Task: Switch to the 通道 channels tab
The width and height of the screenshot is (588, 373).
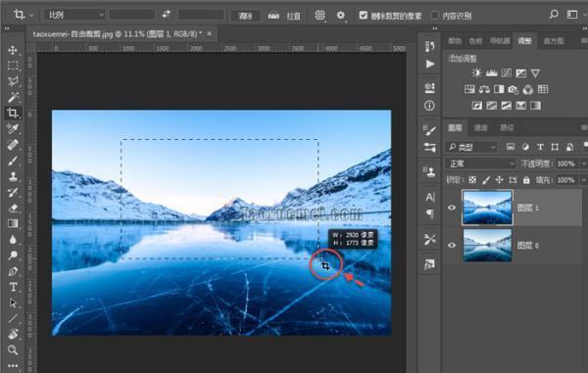Action: pos(480,128)
